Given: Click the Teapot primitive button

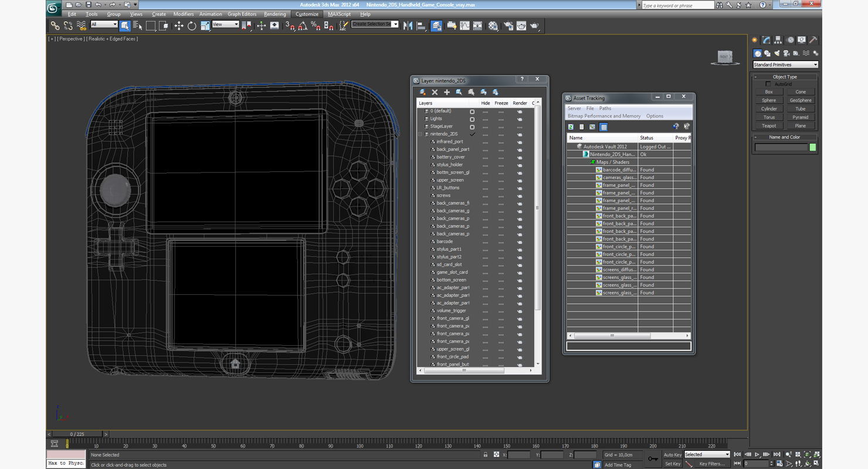Looking at the screenshot, I should pos(769,126).
